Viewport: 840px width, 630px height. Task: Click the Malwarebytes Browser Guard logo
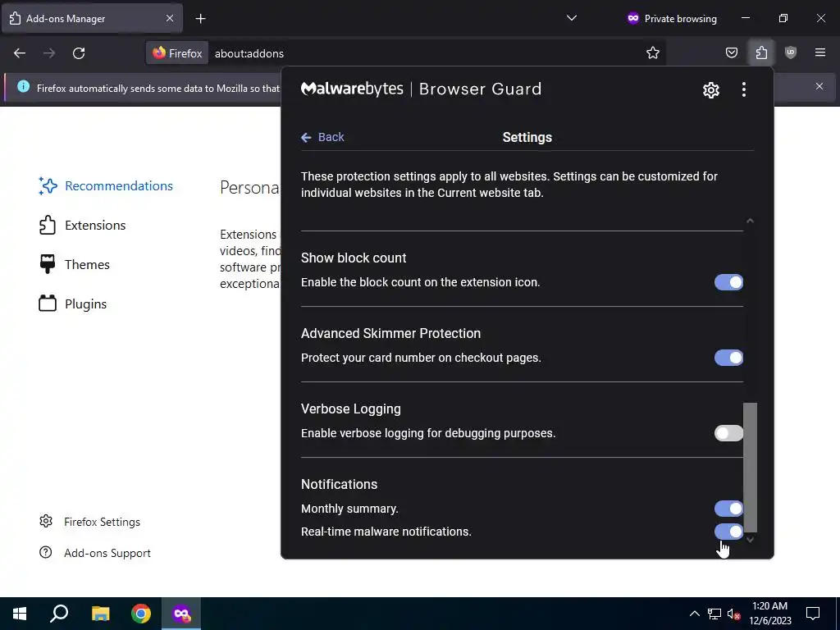(421, 89)
